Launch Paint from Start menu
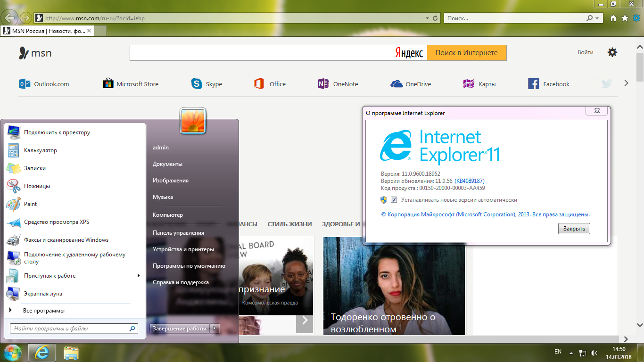The image size is (644, 362). pyautogui.click(x=75, y=204)
